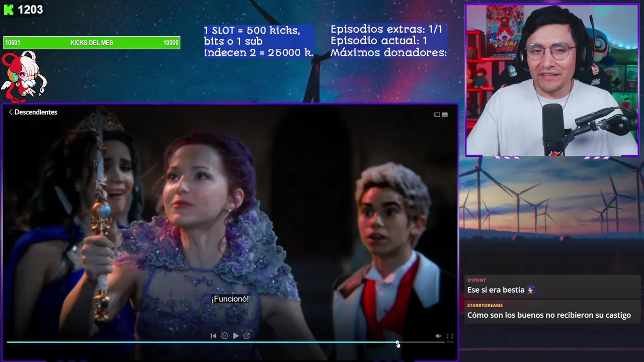Click the 10000 kicks goal value

click(x=171, y=43)
